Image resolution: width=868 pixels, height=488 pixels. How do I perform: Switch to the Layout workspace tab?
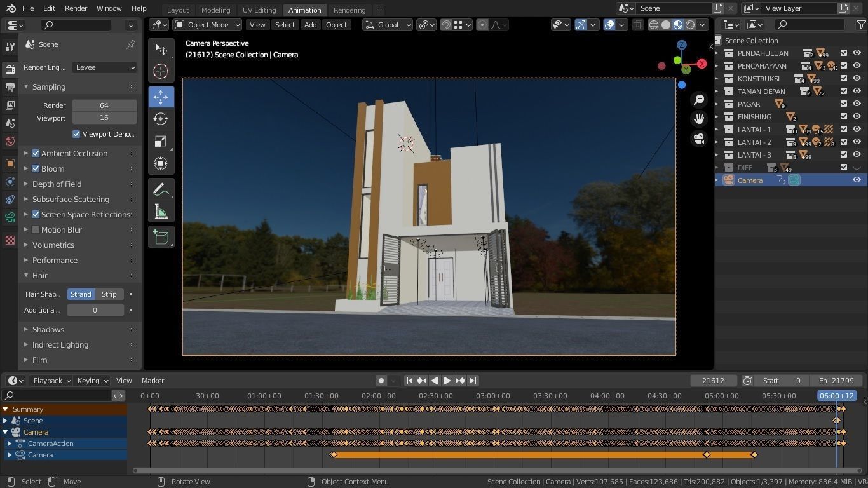pyautogui.click(x=178, y=10)
